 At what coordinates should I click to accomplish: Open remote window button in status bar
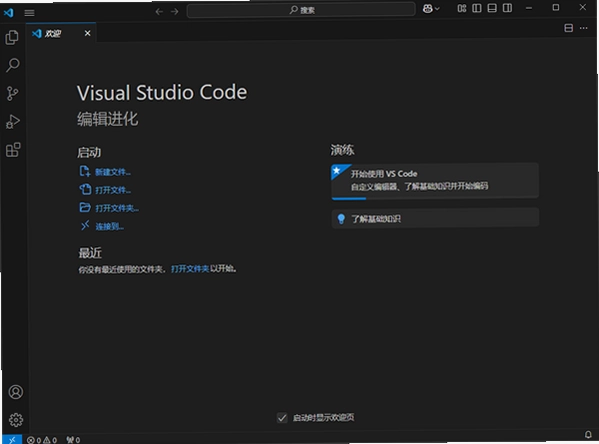coord(12,439)
